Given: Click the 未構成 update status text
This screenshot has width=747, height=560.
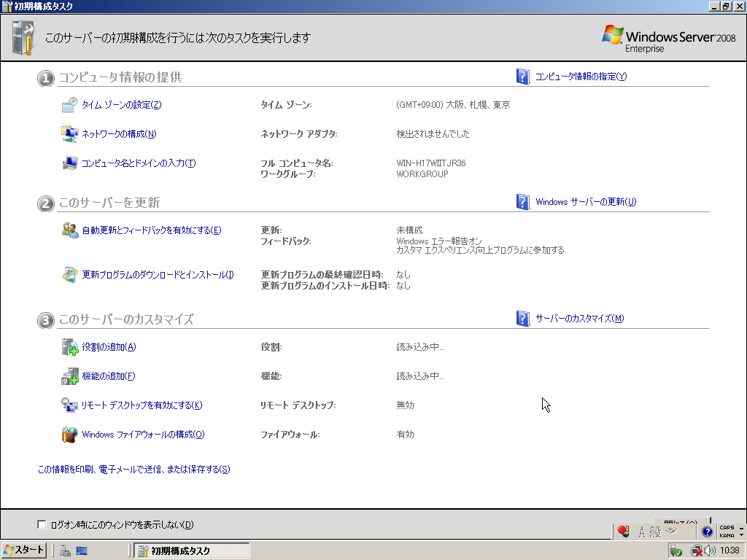Looking at the screenshot, I should point(409,230).
